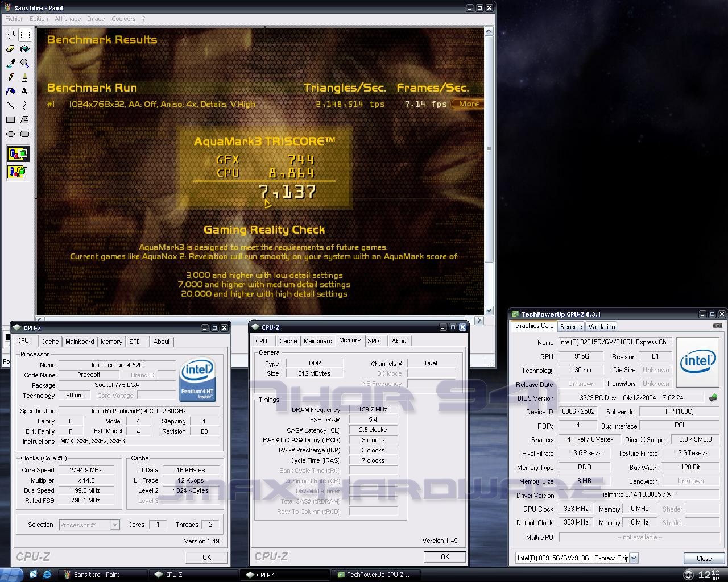Image resolution: width=728 pixels, height=582 pixels.
Task: Open About tab in left CPU-Z window
Action: 162,342
